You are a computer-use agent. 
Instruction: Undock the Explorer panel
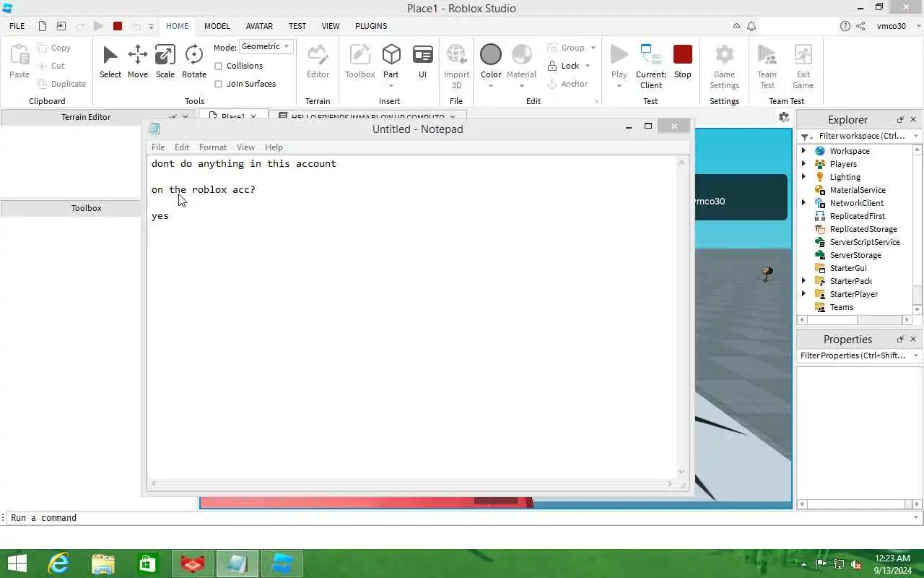900,120
